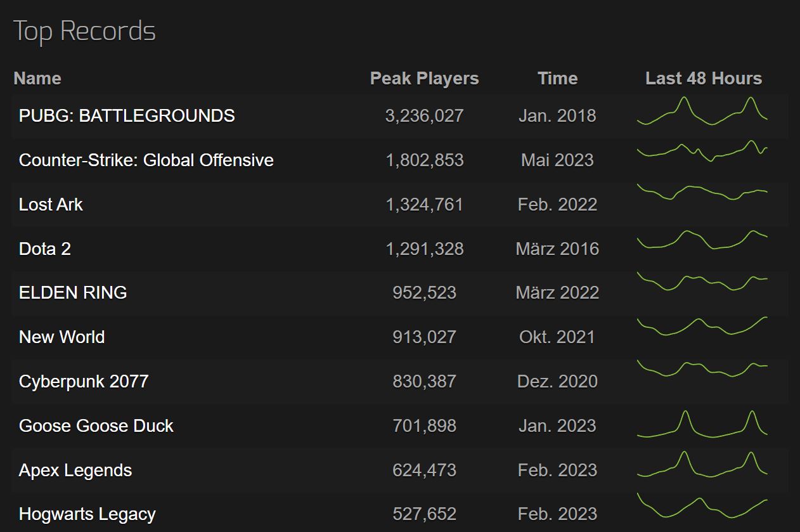Viewport: 800px width, 532px height.
Task: Select peak value 830,387
Action: coord(425,381)
